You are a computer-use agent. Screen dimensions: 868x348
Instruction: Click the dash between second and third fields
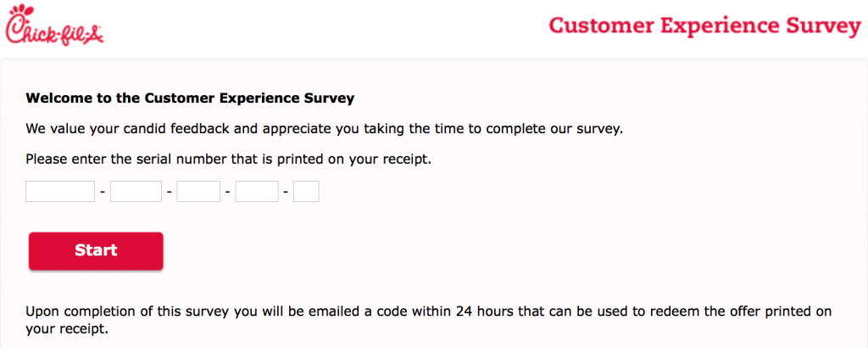coord(170,192)
